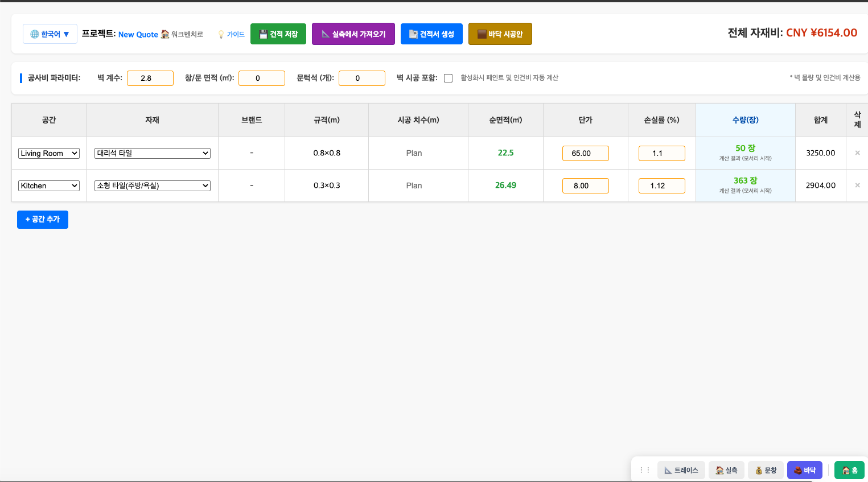868x482 pixels.
Task: Delete the Kitchen row
Action: click(857, 186)
